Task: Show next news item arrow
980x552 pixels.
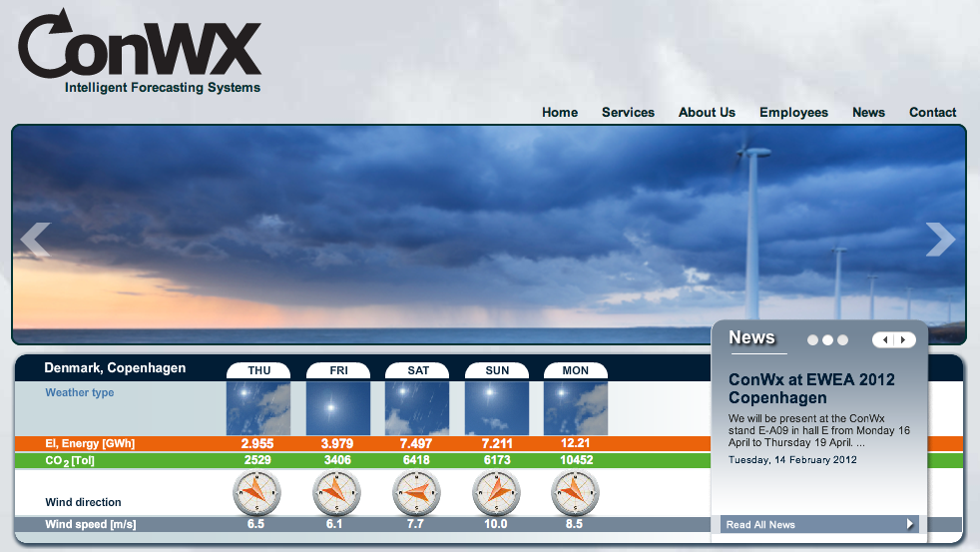Action: pyautogui.click(x=904, y=339)
